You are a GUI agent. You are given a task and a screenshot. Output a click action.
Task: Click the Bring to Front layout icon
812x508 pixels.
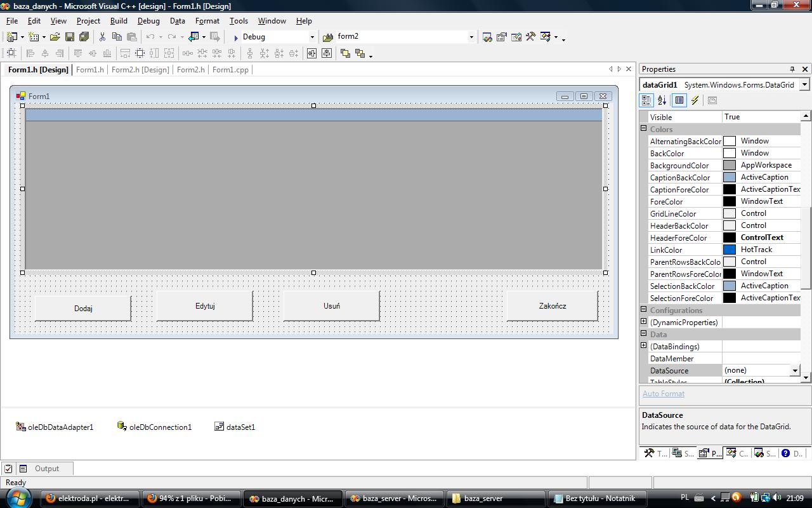[345, 53]
